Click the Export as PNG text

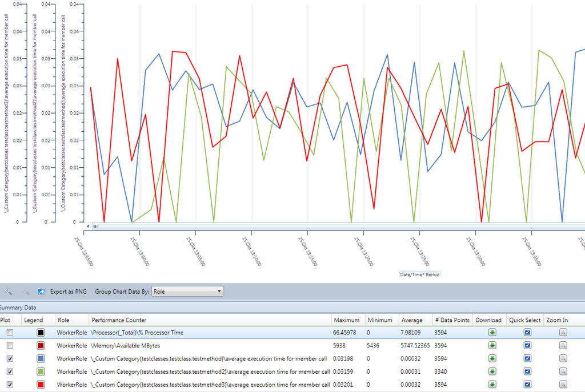[x=69, y=292]
